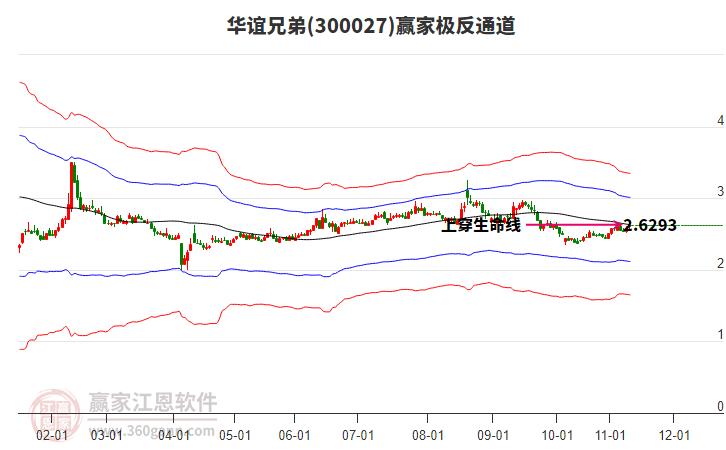Click the y-axis value 1
This screenshot has height=450, width=726.
pos(720,334)
